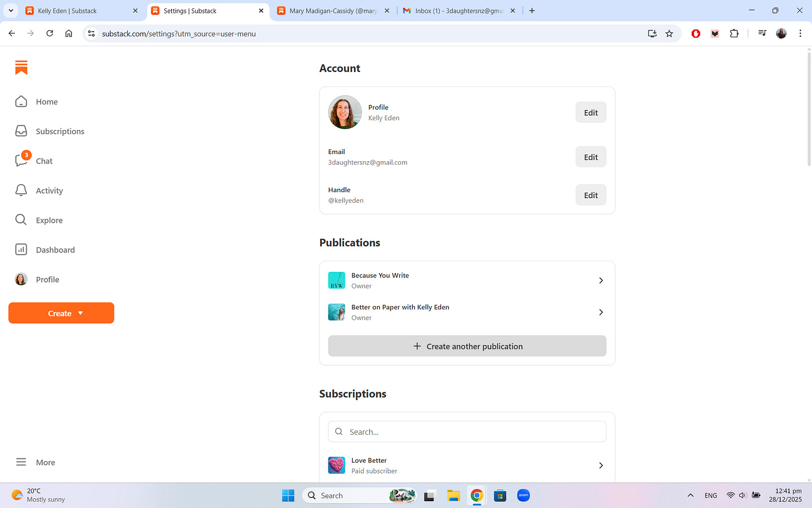The width and height of the screenshot is (812, 508).
Task: Open Zoom from taskbar
Action: click(x=524, y=495)
